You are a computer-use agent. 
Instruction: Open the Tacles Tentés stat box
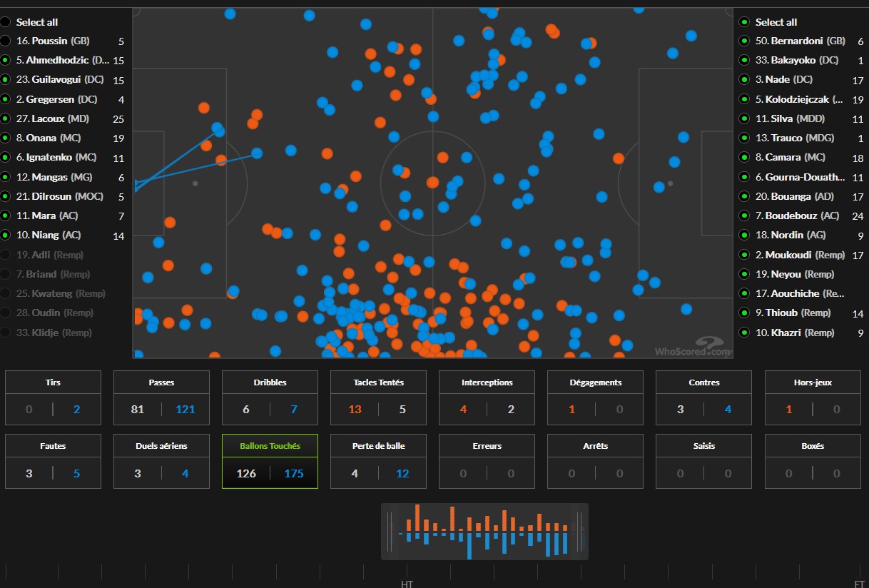pyautogui.click(x=378, y=397)
